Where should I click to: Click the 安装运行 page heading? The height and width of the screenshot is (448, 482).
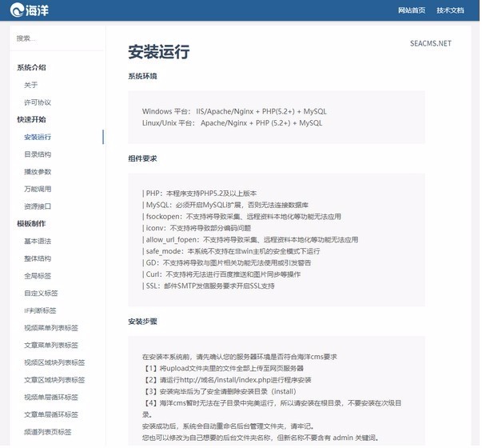point(160,52)
